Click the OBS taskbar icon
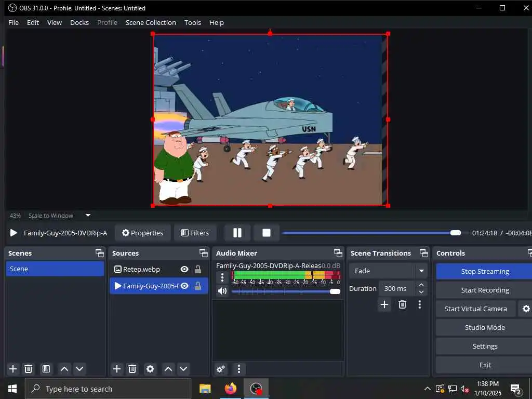 tap(256, 389)
